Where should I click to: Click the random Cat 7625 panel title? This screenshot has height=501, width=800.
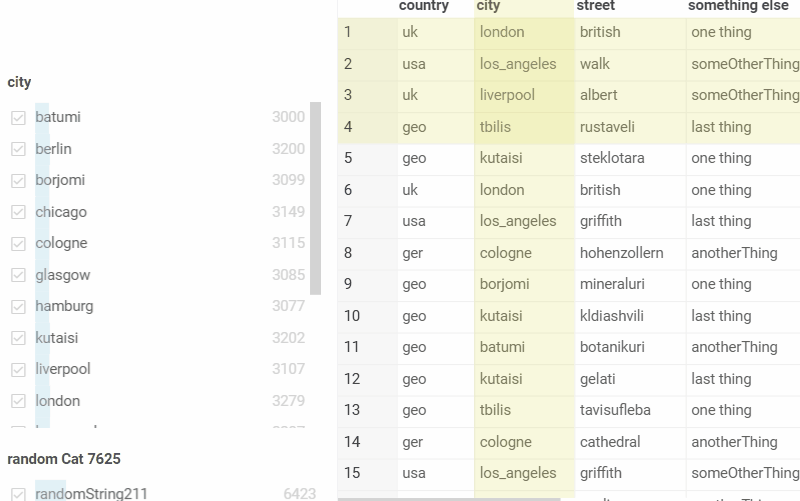(64, 459)
